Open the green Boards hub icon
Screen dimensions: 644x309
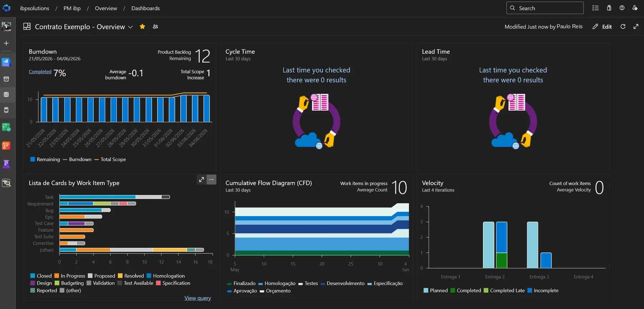click(x=6, y=127)
